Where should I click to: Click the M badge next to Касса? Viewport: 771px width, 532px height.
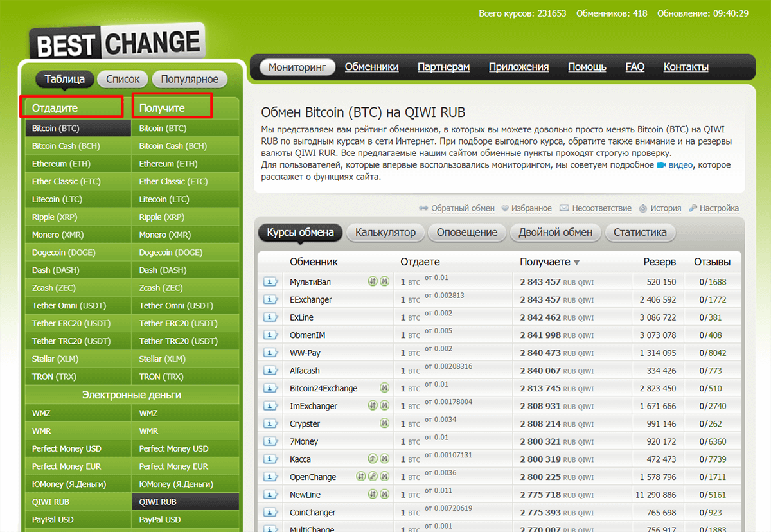[x=384, y=459]
